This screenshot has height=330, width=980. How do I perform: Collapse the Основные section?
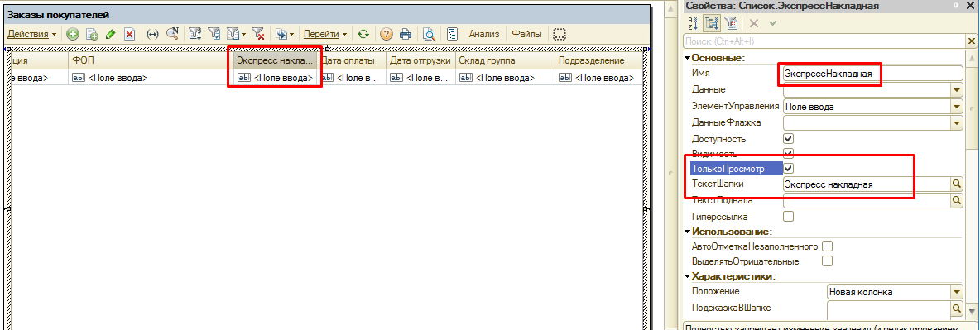point(688,58)
